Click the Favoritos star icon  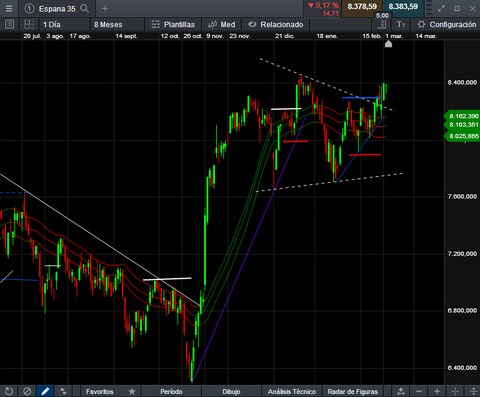(x=132, y=391)
